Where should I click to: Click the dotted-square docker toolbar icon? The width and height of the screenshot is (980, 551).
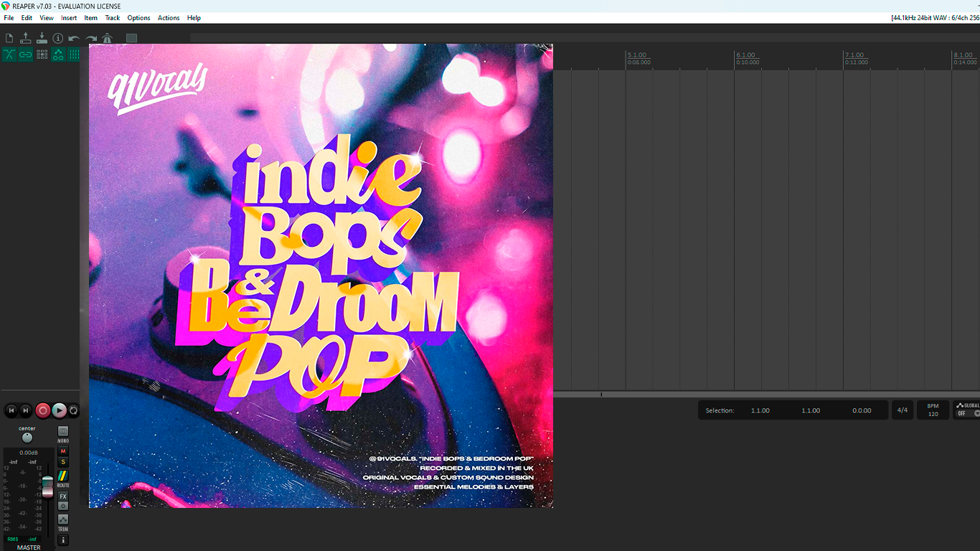tap(131, 38)
